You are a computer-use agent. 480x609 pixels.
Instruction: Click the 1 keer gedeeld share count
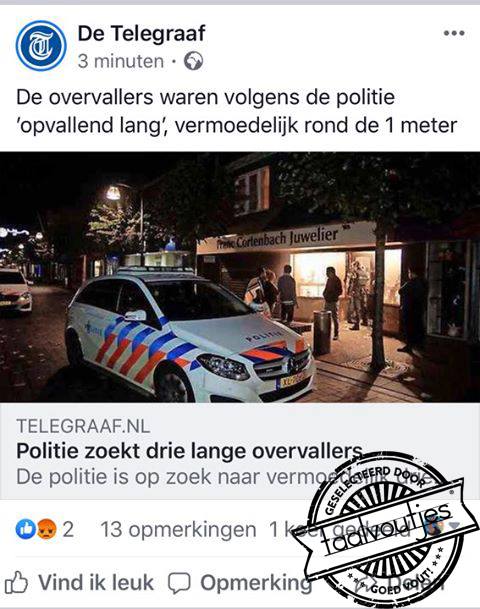tap(340, 529)
